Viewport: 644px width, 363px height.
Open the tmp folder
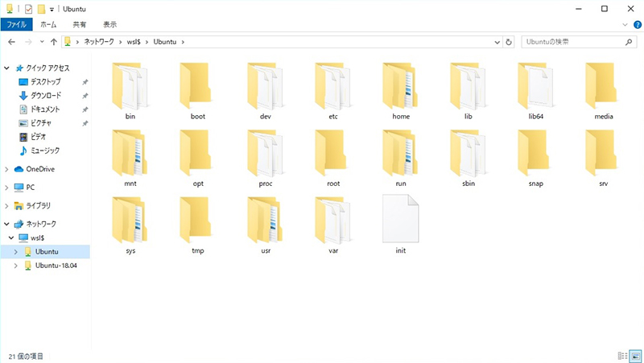pyautogui.click(x=197, y=225)
